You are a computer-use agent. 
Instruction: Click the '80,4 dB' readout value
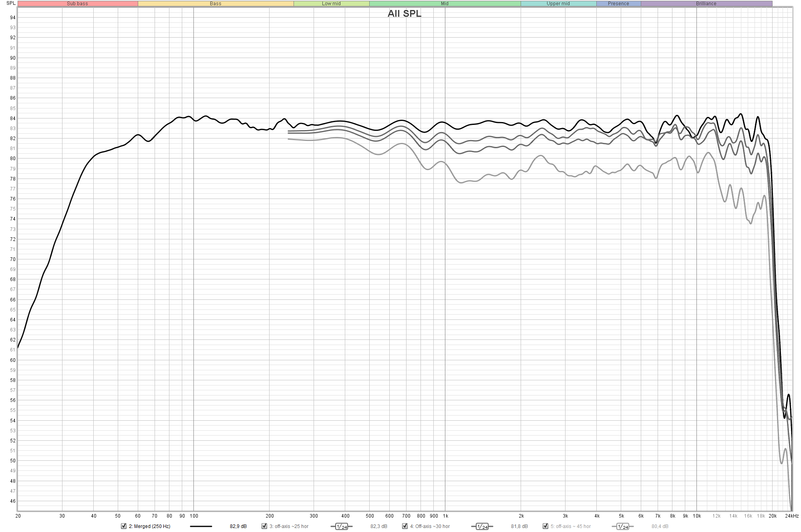click(x=660, y=526)
